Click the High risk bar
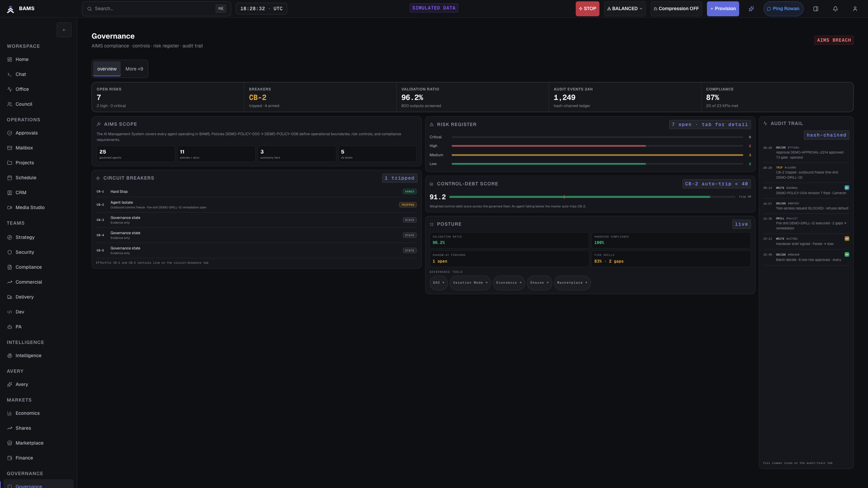 [597, 146]
